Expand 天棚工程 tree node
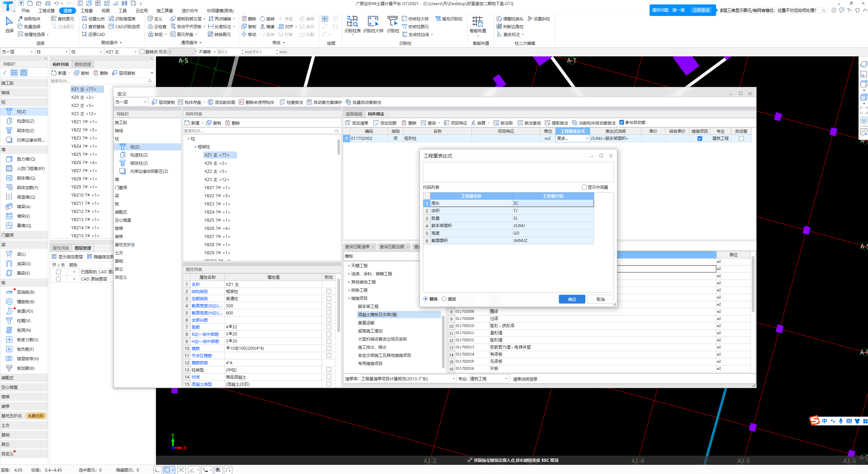 349,266
